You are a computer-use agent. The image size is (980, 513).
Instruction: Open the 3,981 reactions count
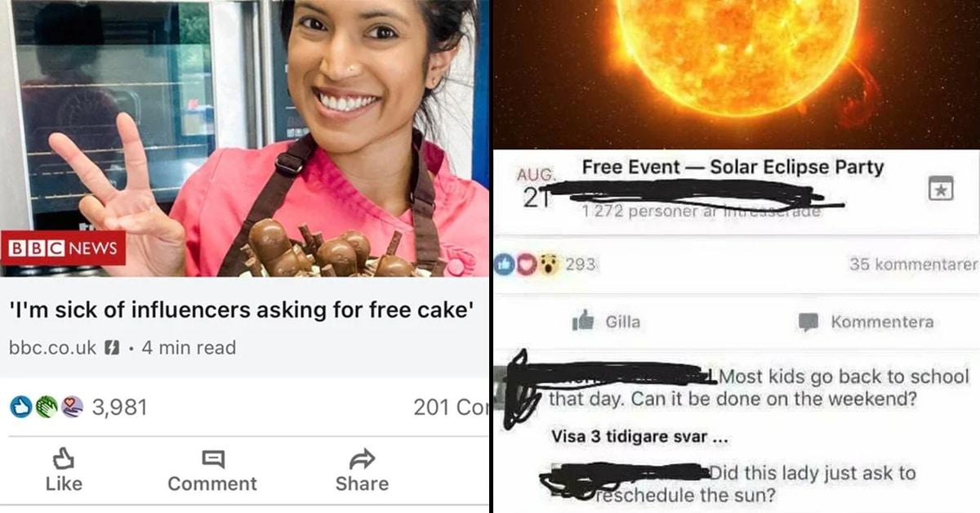(x=119, y=407)
